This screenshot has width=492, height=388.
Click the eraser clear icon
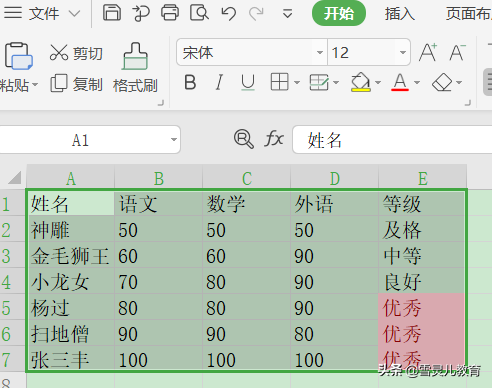[x=442, y=82]
